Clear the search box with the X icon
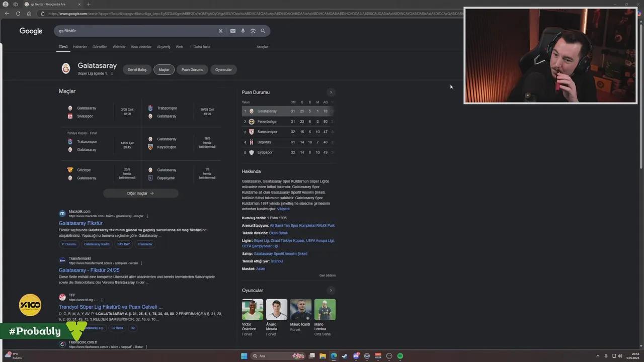644x362 pixels. point(220,31)
